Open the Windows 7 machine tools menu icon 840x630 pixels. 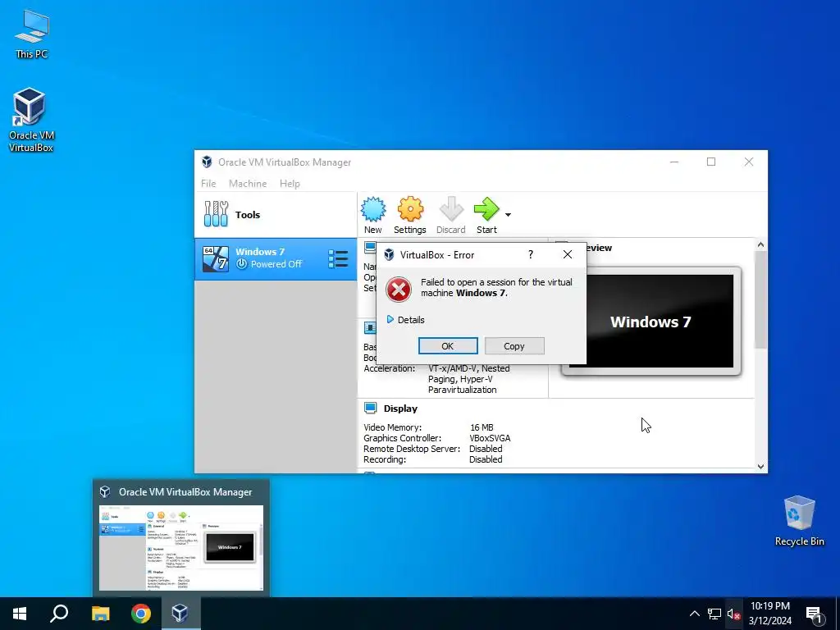pos(338,258)
